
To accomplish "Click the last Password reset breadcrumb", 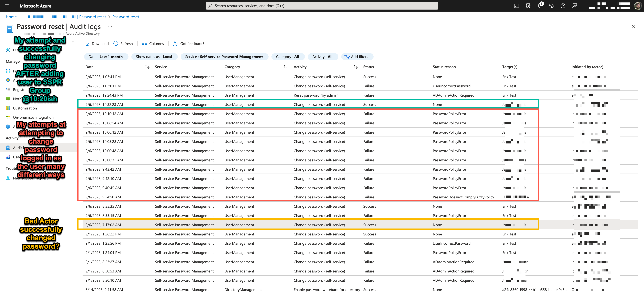I will [126, 17].
